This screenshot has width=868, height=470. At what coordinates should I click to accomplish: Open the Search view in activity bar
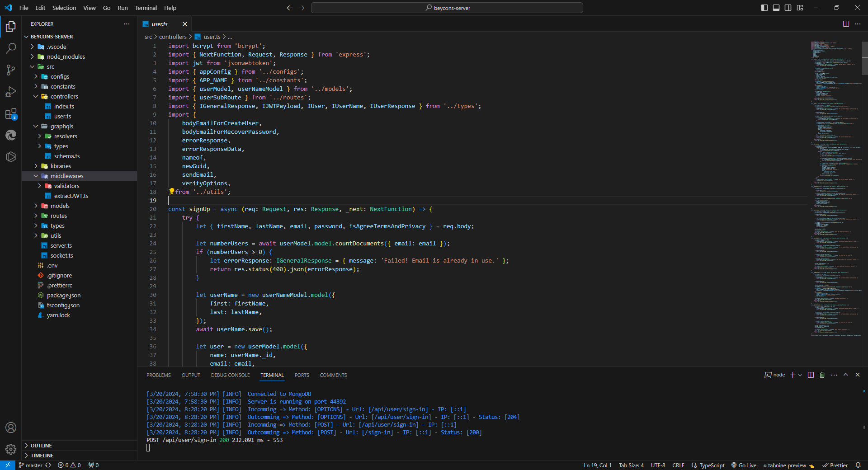11,48
